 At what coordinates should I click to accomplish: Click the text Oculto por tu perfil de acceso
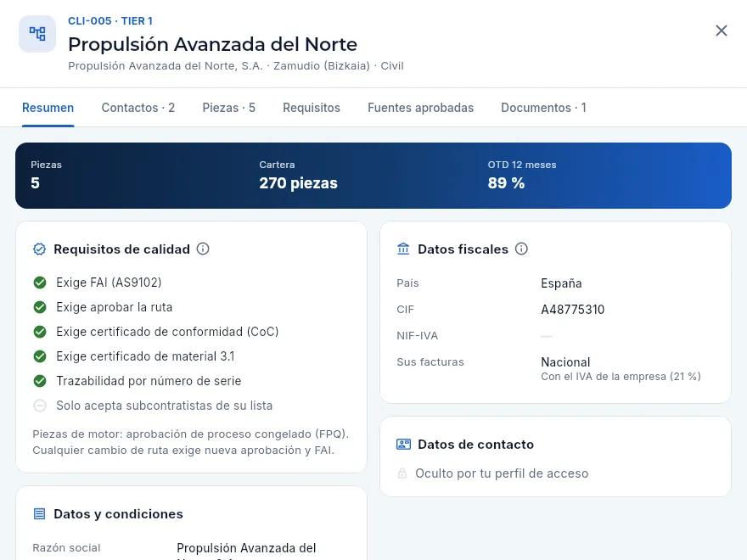[x=502, y=473]
